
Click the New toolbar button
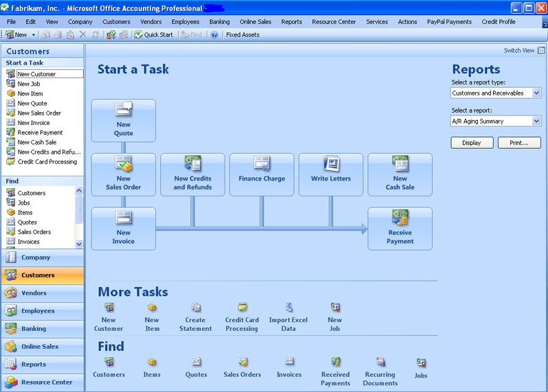pos(16,34)
